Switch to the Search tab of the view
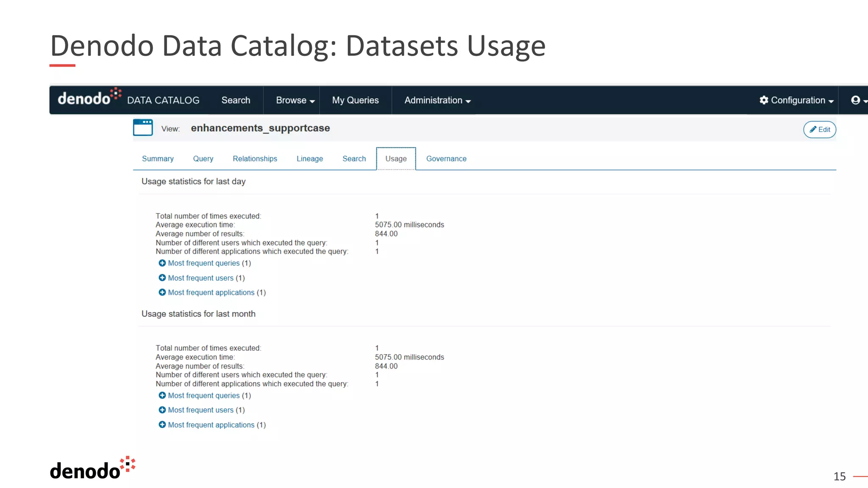The width and height of the screenshot is (868, 488). pyautogui.click(x=354, y=159)
